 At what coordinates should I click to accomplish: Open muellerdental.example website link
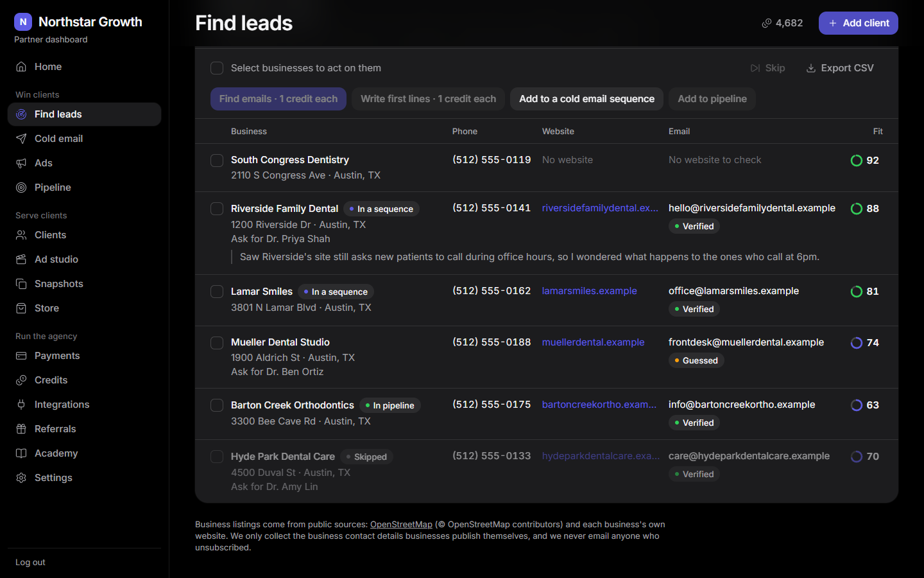tap(594, 342)
